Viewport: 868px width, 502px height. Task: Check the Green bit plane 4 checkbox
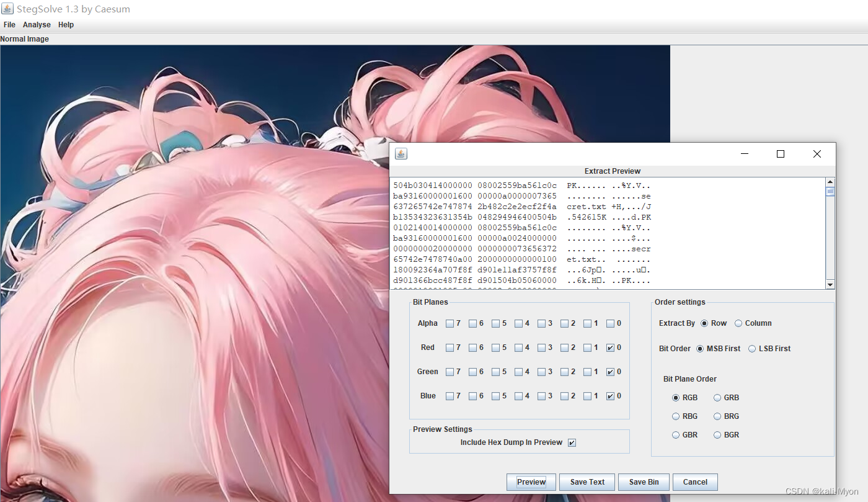518,372
